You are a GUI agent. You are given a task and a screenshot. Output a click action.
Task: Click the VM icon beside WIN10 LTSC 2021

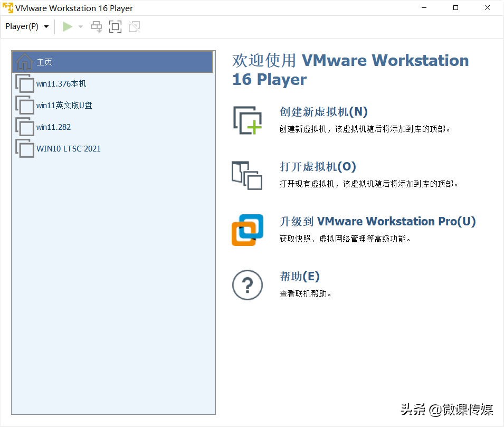(x=24, y=148)
